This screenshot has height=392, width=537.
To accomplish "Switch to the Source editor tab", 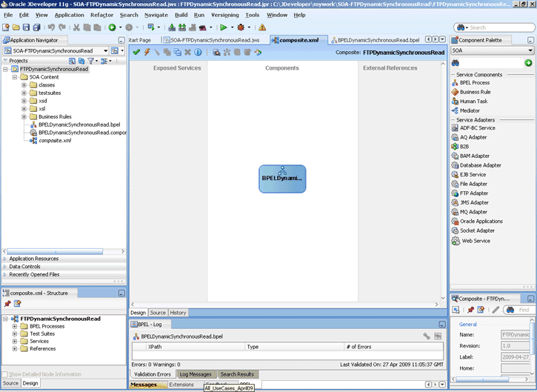I will pos(158,313).
